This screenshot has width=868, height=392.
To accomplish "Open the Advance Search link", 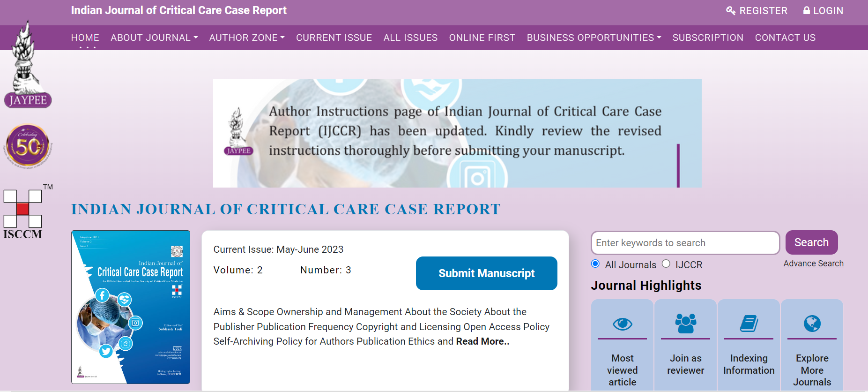I will [x=813, y=264].
